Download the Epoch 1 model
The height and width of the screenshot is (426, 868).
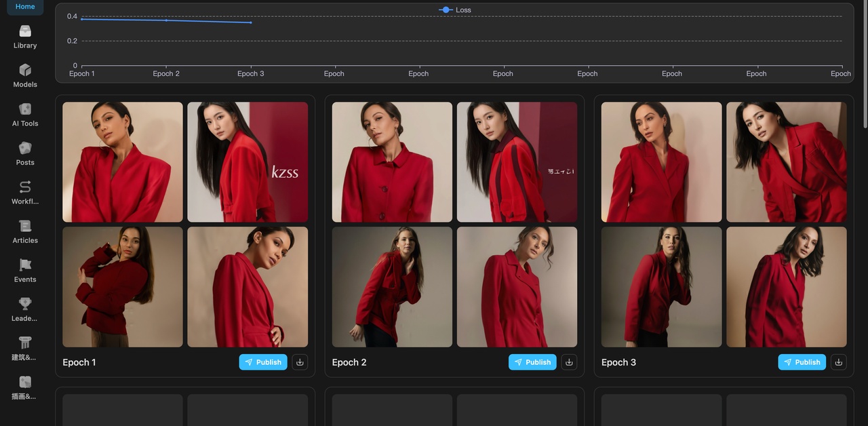tap(300, 362)
